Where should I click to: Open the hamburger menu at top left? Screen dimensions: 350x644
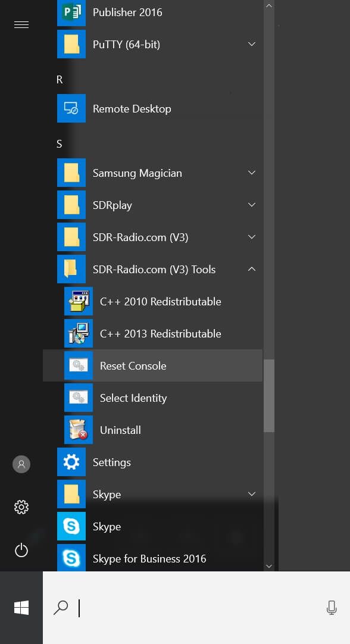[x=21, y=25]
